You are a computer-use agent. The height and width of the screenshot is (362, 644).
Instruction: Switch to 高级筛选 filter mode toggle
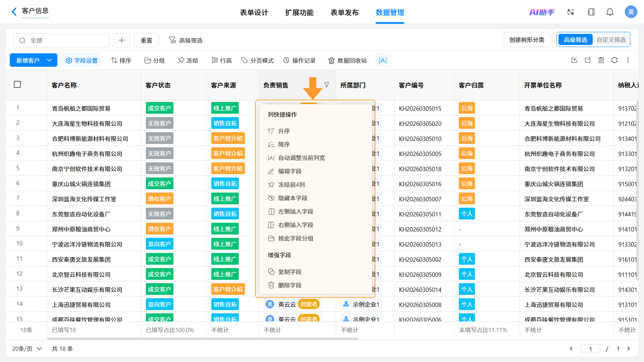tap(575, 39)
